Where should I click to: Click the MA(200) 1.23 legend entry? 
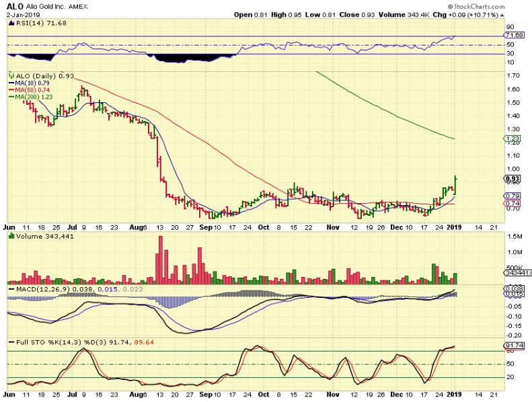pyautogui.click(x=33, y=97)
